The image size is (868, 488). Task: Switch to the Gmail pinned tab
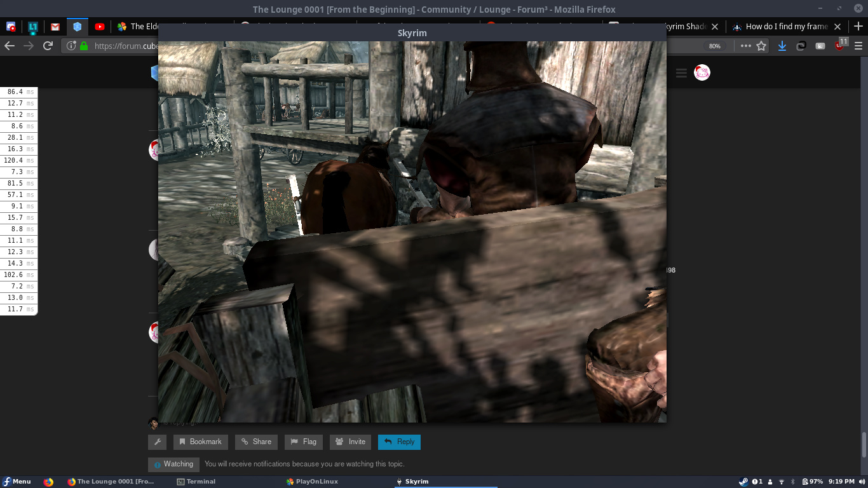(55, 27)
